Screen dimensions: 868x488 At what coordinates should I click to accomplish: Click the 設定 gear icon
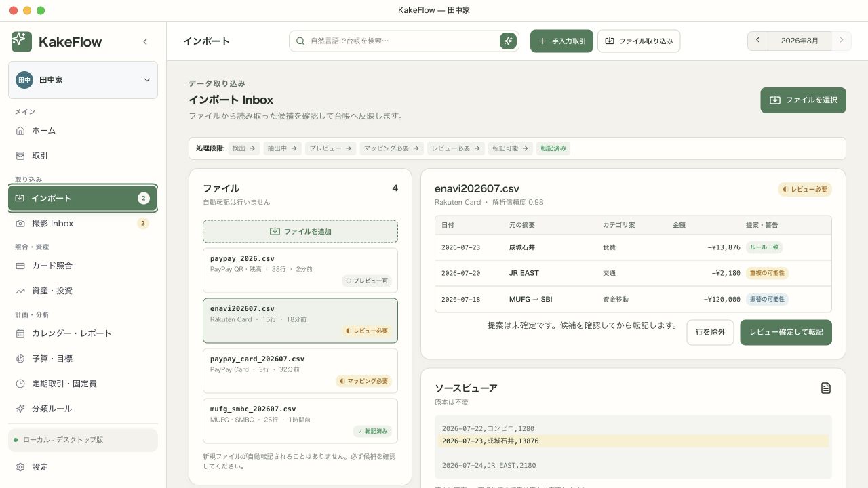coord(20,467)
